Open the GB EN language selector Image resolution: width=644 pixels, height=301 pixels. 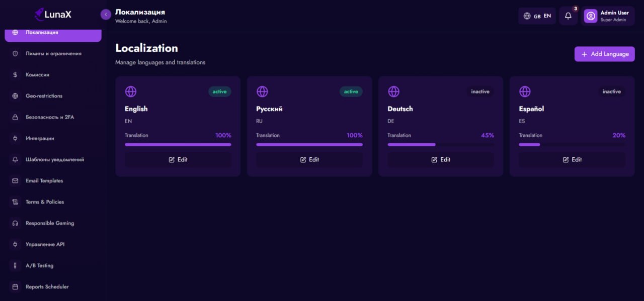point(537,16)
